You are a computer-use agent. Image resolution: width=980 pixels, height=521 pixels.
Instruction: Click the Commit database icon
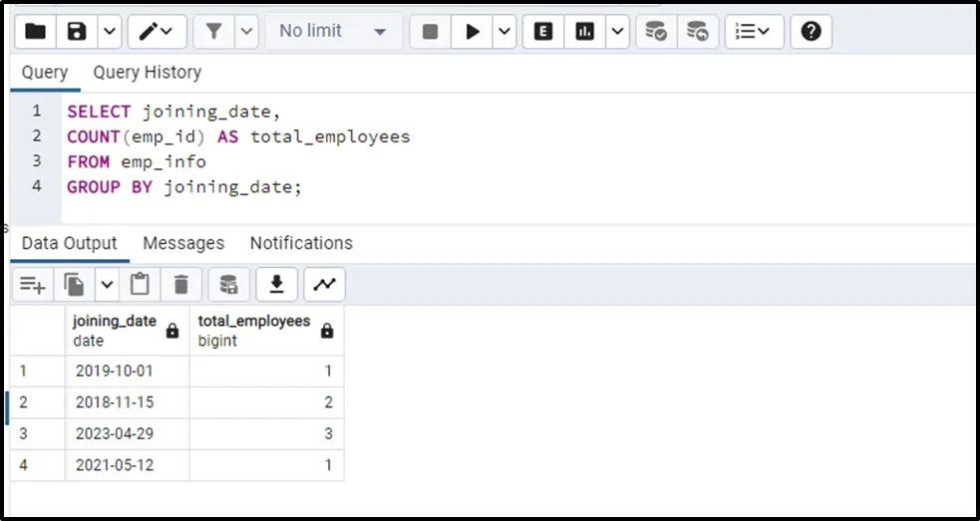click(655, 32)
